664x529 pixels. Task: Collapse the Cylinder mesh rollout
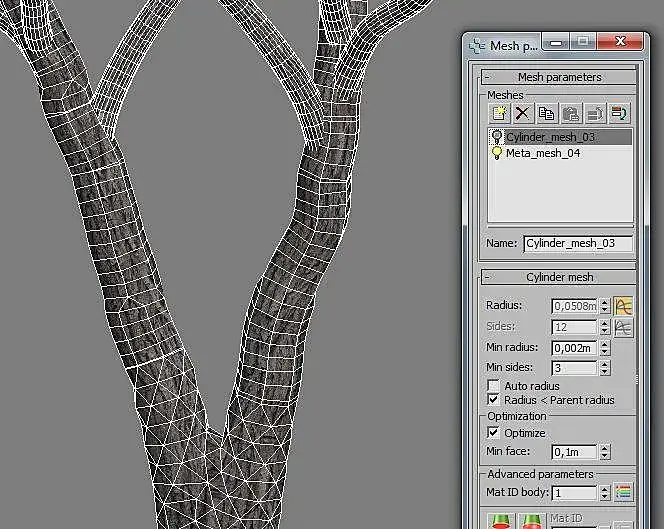pyautogui.click(x=559, y=277)
